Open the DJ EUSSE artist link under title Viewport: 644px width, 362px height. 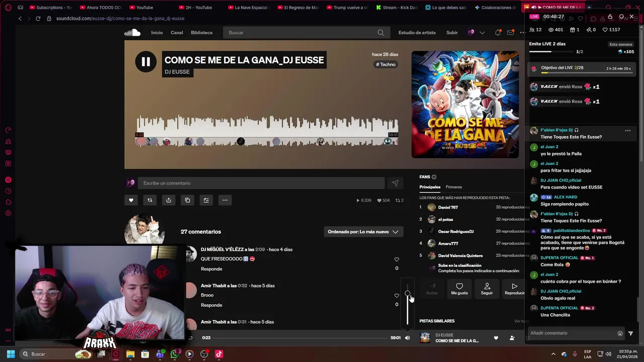[177, 72]
